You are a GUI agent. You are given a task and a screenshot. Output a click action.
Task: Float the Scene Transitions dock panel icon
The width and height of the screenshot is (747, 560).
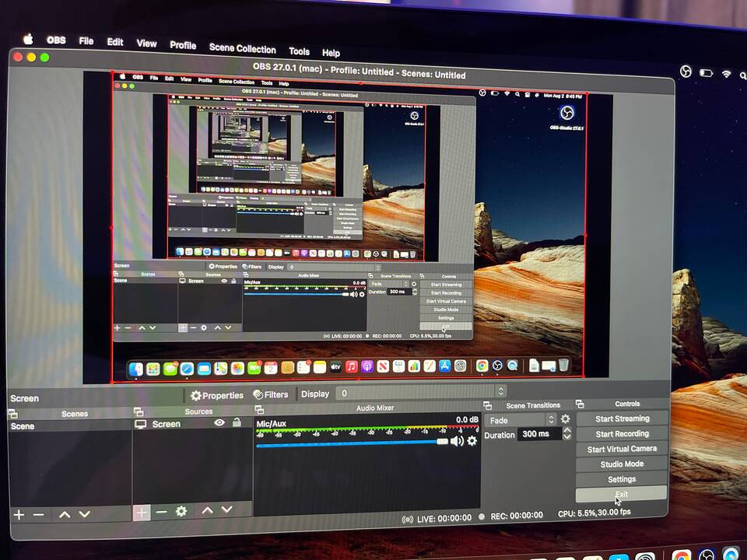coord(487,406)
